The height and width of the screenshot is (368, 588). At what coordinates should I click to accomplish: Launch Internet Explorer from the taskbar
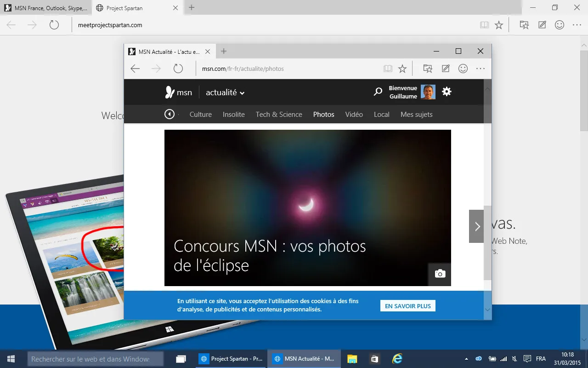coord(397,359)
